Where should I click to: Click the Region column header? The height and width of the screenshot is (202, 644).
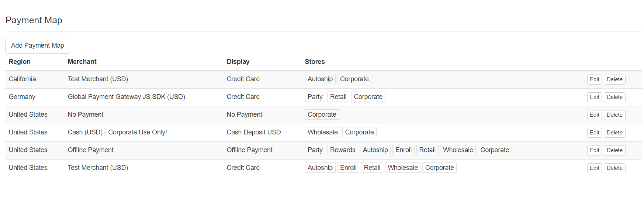20,62
